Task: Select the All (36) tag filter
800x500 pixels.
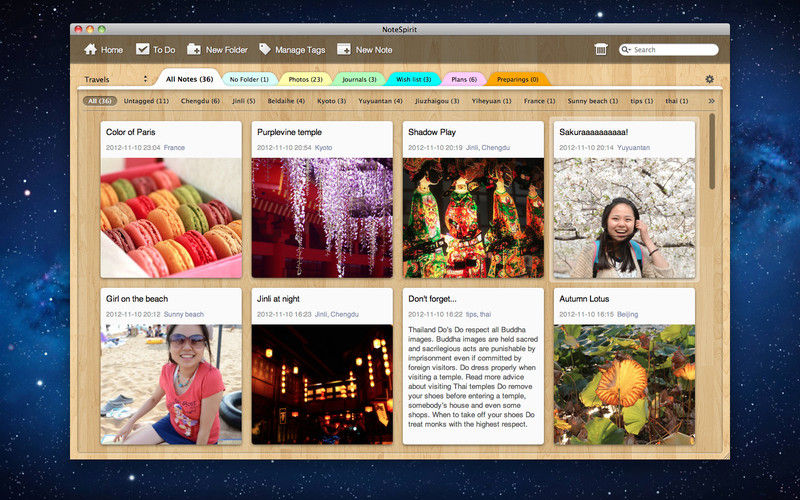Action: [x=100, y=101]
